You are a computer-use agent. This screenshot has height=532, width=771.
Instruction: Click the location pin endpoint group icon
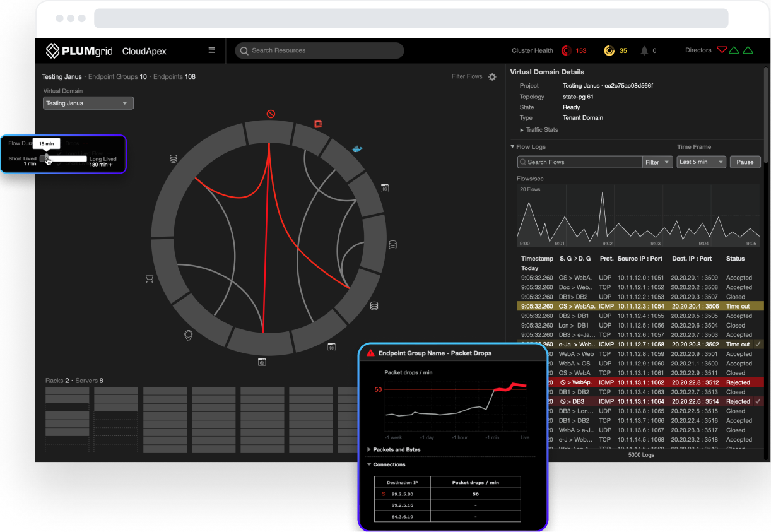coord(188,335)
